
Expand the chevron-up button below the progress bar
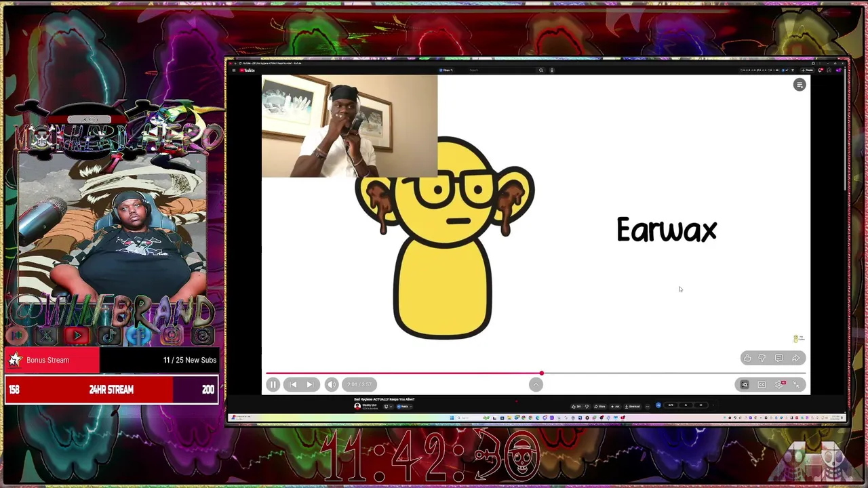(536, 384)
